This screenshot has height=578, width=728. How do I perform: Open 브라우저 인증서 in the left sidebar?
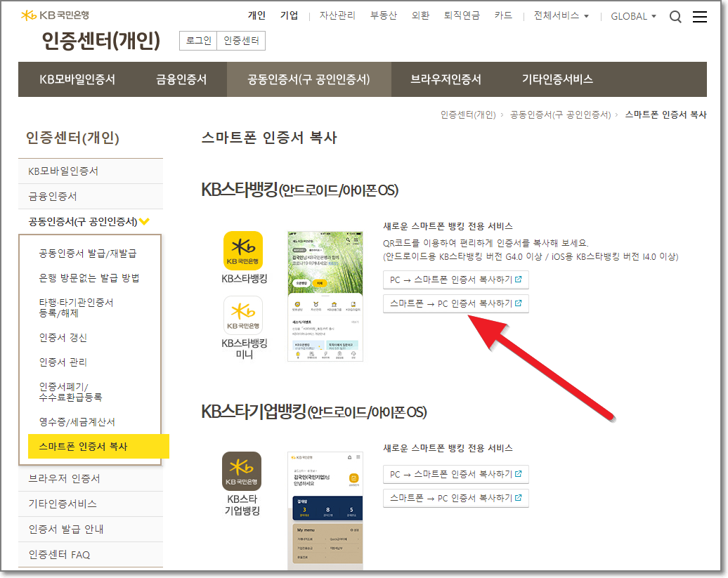point(91,479)
